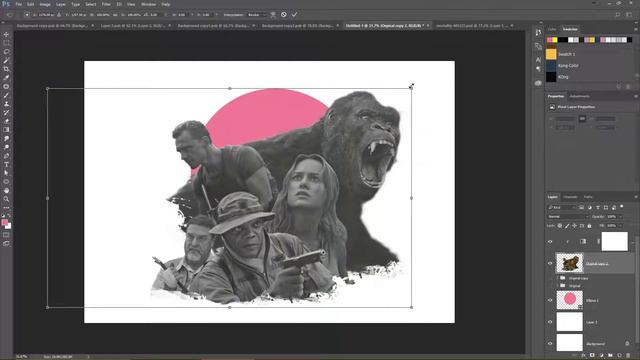Select the Magic Wand tool

[x=6, y=60]
